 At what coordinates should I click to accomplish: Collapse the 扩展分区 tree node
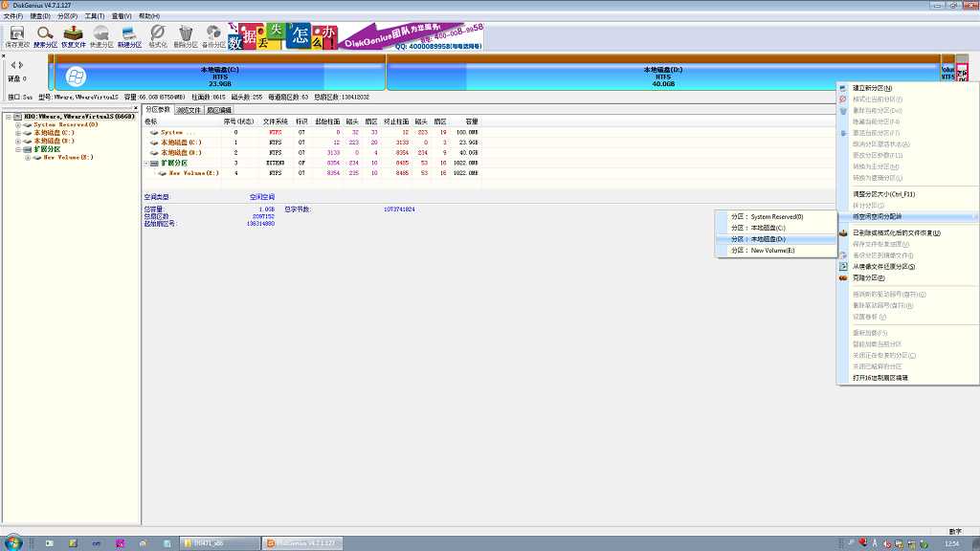point(18,149)
